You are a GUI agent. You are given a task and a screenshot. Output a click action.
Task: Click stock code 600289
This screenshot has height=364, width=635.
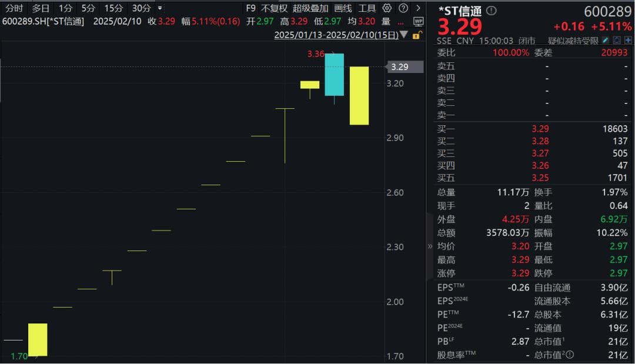click(607, 11)
